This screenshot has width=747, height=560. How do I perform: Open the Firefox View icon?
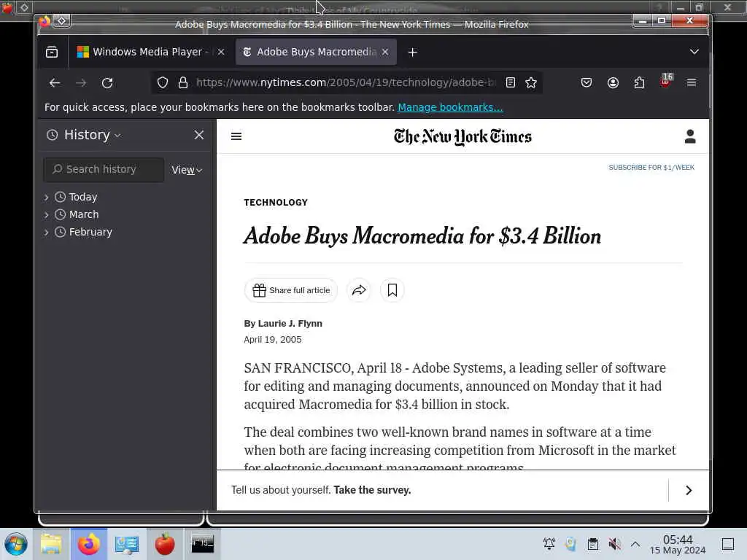52,52
